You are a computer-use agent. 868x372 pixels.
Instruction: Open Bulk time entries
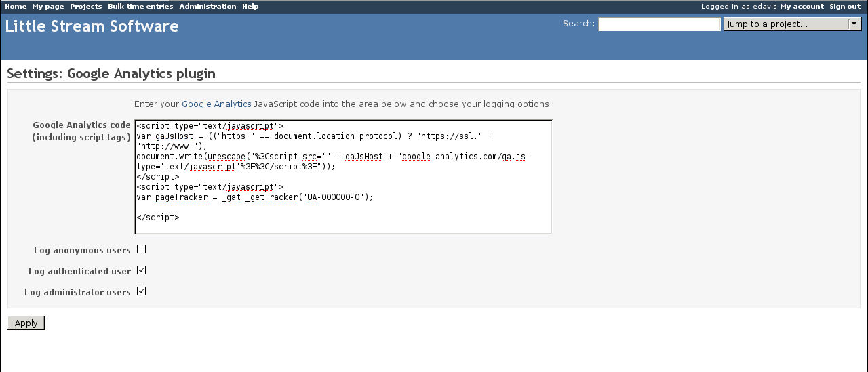(x=140, y=6)
